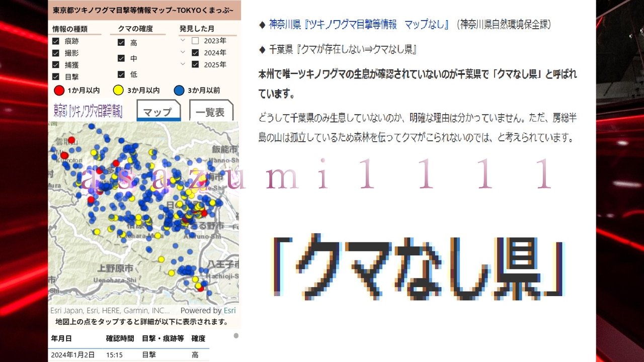
Task: Expand the chevron next to 2023年
Action: click(183, 40)
